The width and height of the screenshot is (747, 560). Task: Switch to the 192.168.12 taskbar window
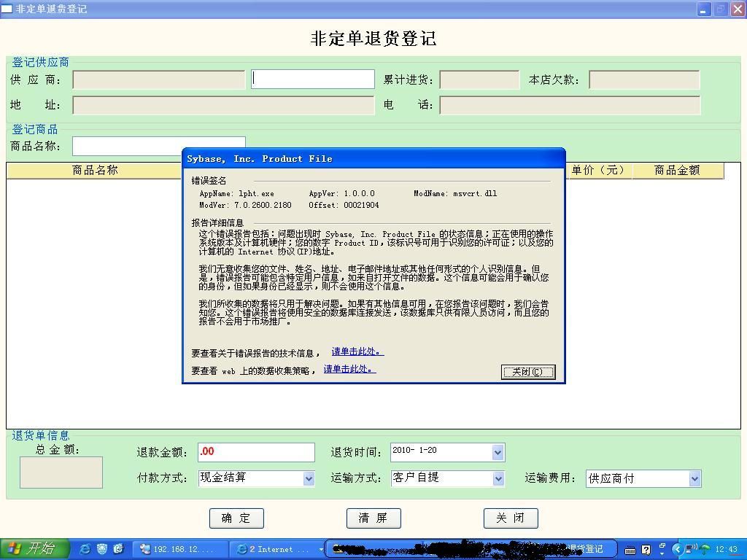[x=180, y=550]
